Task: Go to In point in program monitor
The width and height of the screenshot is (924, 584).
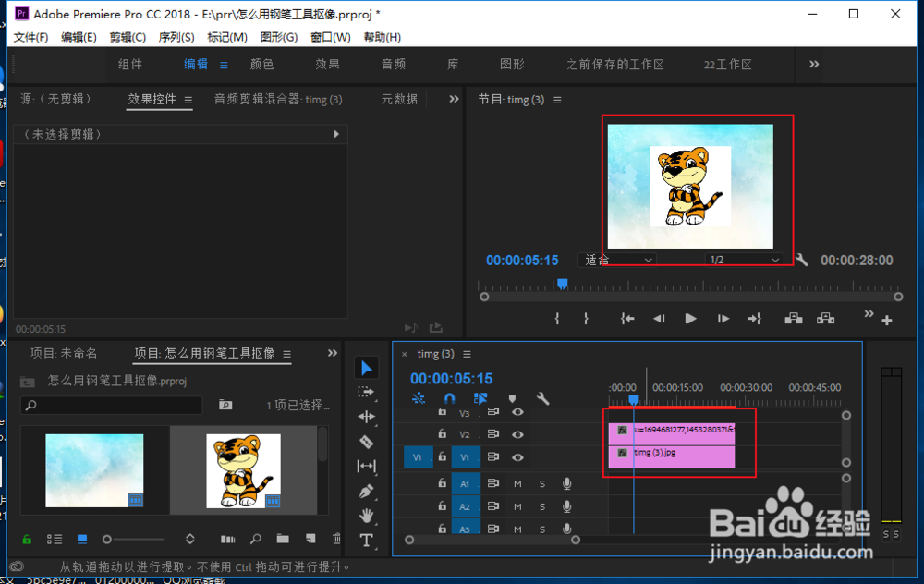Action: pos(627,319)
